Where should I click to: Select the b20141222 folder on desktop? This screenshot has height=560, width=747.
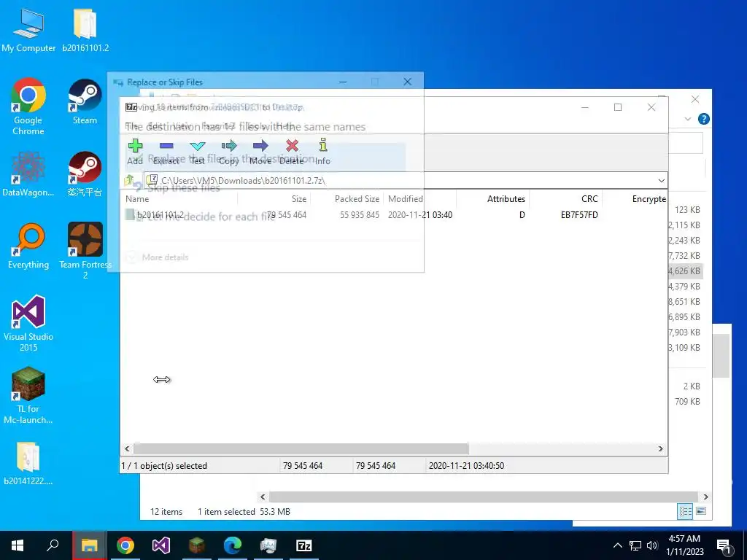click(28, 463)
